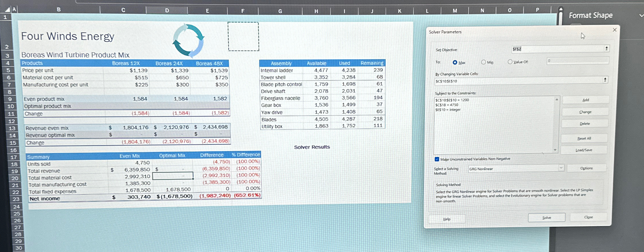Select the Value Of radio button
Viewport: 644px width, 252px height.
(510, 62)
